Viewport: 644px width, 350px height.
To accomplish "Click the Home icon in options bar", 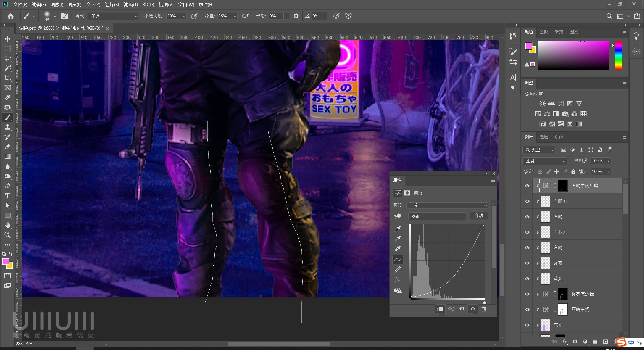I will tap(11, 16).
